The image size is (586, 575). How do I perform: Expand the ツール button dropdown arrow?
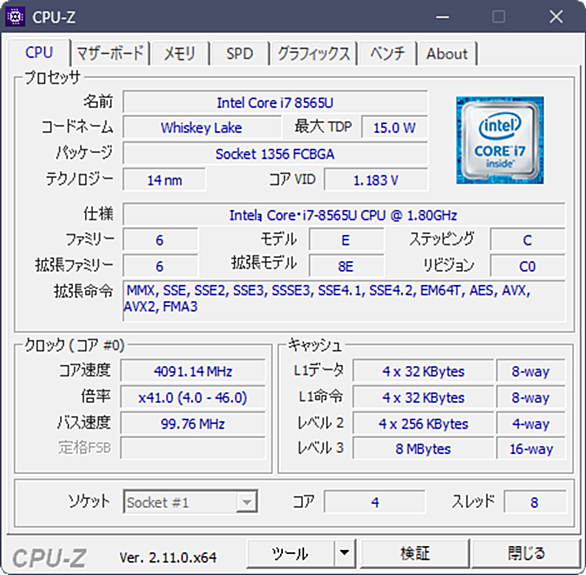click(344, 553)
